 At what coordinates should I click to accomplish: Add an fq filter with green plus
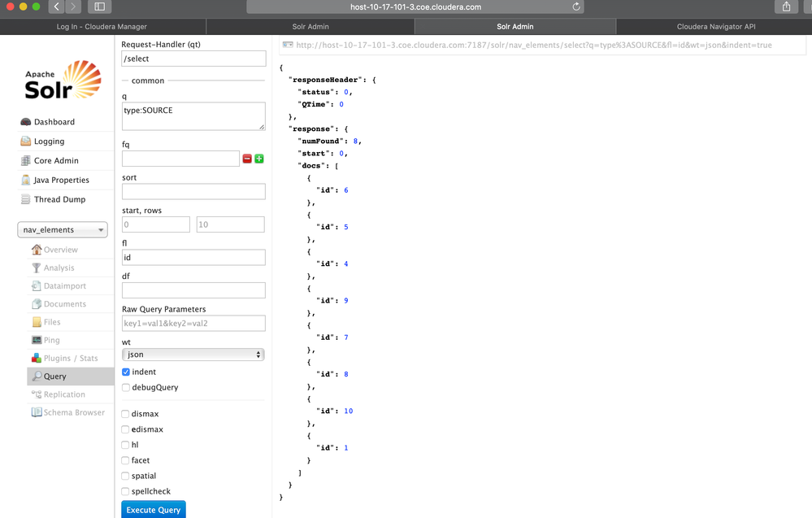tap(259, 159)
